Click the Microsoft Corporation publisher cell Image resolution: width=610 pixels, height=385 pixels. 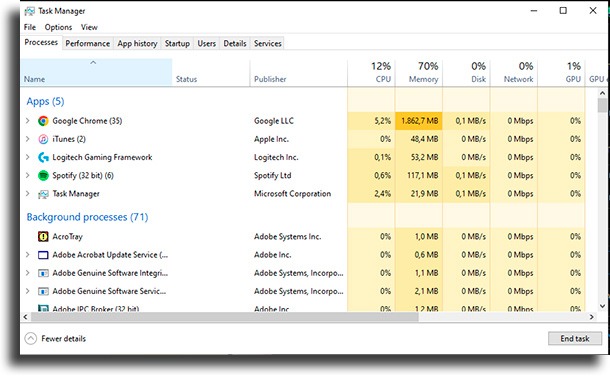tap(293, 194)
